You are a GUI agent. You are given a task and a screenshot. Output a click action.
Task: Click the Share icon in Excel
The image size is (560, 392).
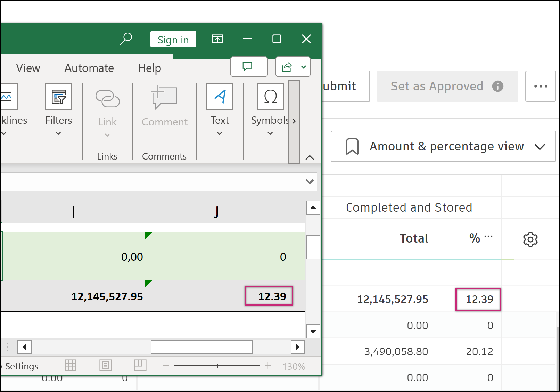pos(287,67)
